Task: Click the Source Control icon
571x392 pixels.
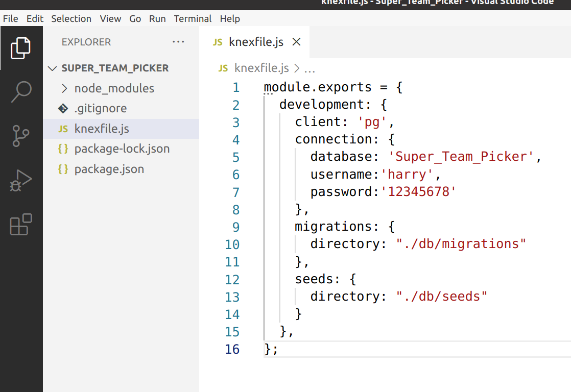Action: [x=21, y=136]
